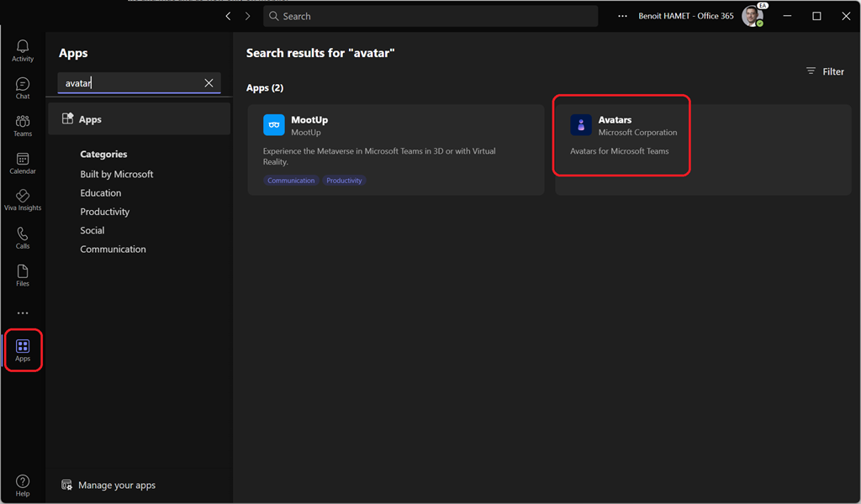Image resolution: width=861 pixels, height=504 pixels.
Task: Open the Calls section
Action: [23, 238]
